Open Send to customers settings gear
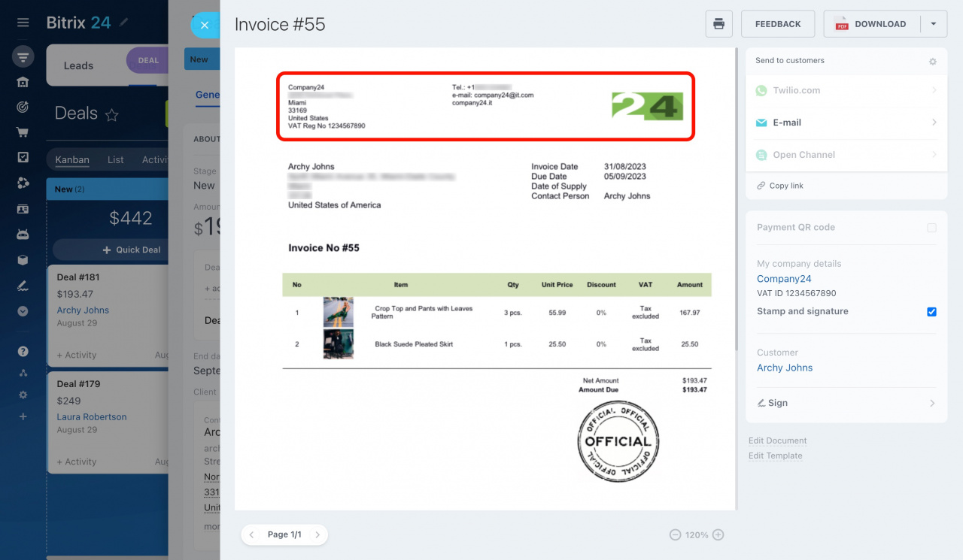This screenshot has height=560, width=963. tap(933, 62)
